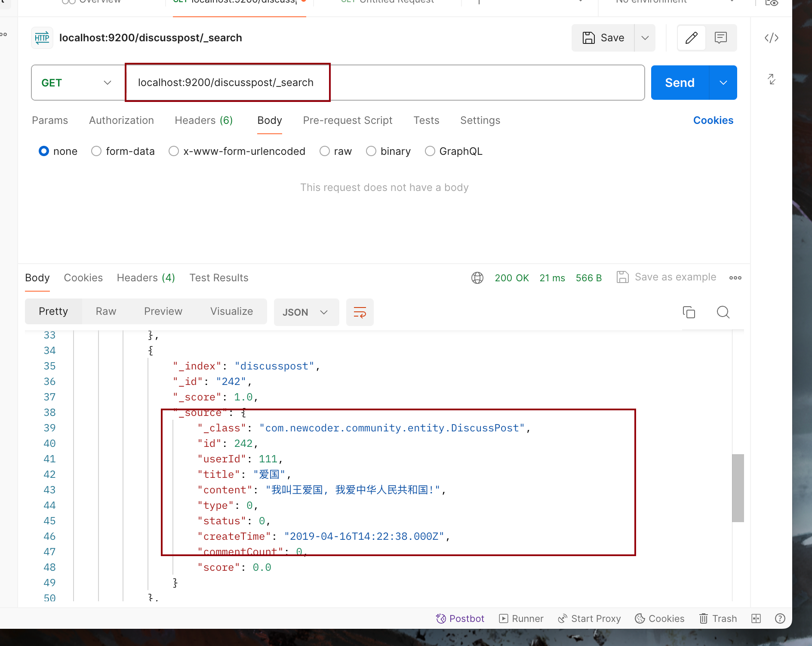
Task: Open the response Headers (4) tab
Action: 146,278
